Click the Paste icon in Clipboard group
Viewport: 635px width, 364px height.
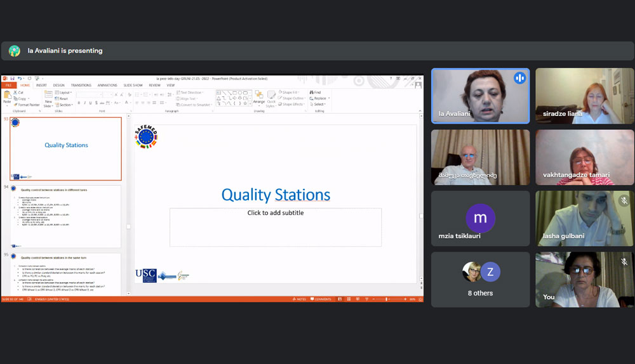(x=7, y=96)
